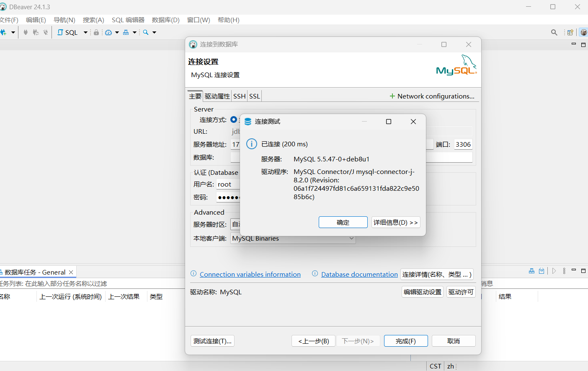Image resolution: width=588 pixels, height=371 pixels.
Task: Switch to the 主要 tab
Action: click(195, 96)
